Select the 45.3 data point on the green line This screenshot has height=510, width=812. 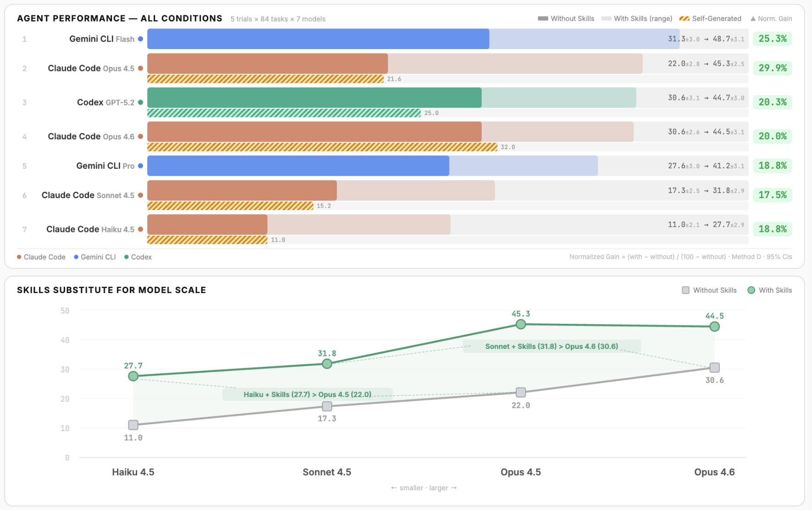(520, 324)
